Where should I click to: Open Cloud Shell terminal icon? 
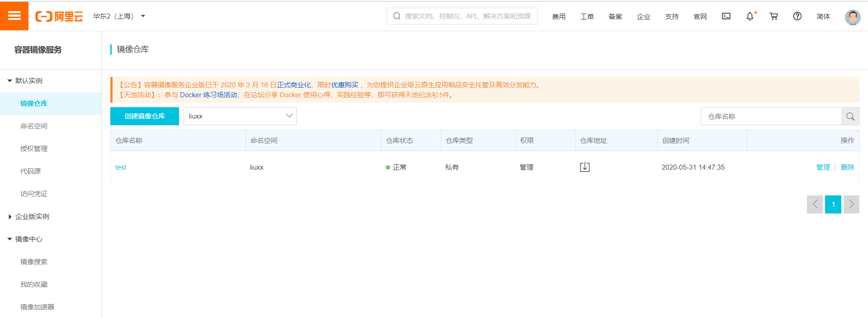pyautogui.click(x=726, y=16)
